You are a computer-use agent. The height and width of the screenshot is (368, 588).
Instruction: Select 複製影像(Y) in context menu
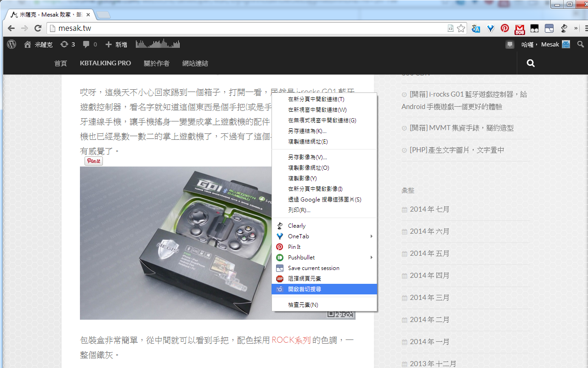pyautogui.click(x=324, y=178)
